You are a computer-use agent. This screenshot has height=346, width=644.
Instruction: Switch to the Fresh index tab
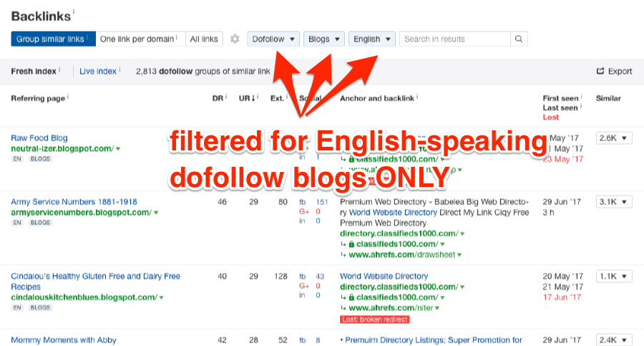point(34,71)
